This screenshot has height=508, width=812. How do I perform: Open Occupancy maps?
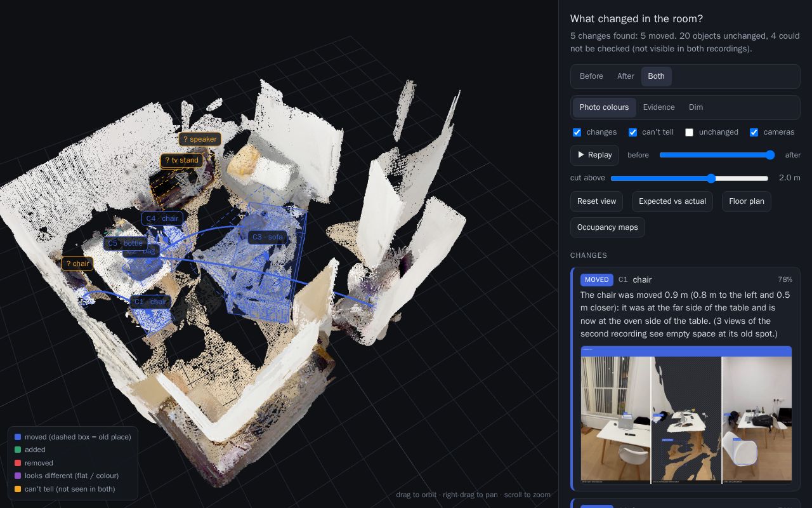click(608, 227)
